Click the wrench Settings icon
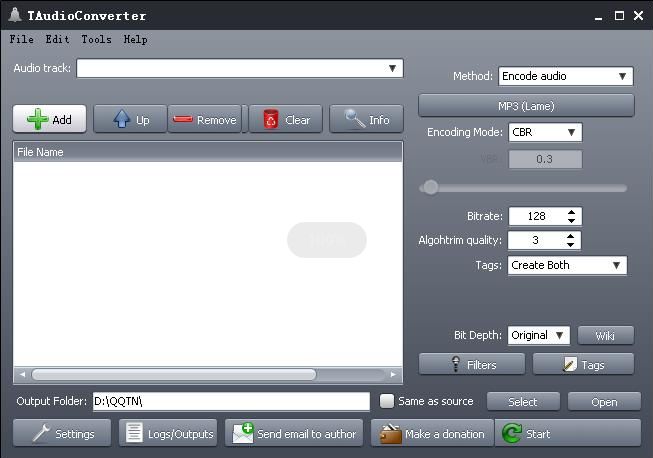 [x=42, y=433]
